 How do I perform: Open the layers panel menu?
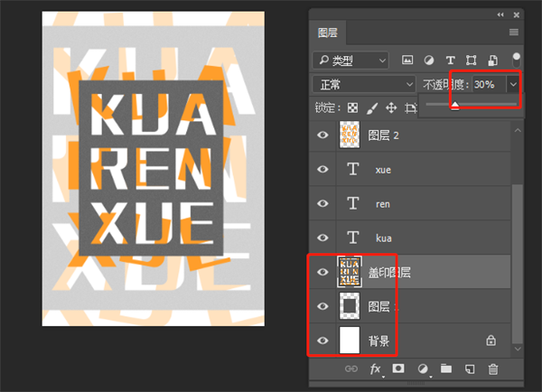tap(514, 33)
